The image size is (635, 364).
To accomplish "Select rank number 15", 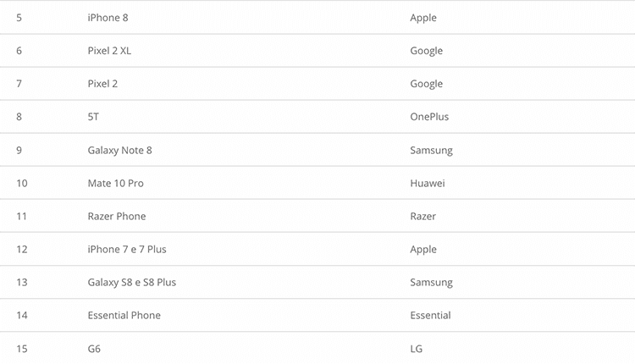I will (x=22, y=349).
